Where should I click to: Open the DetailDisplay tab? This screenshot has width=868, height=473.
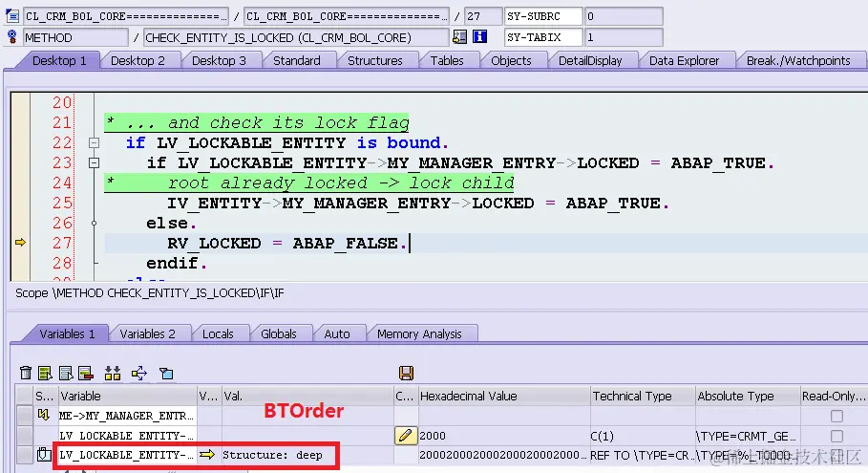pyautogui.click(x=590, y=60)
